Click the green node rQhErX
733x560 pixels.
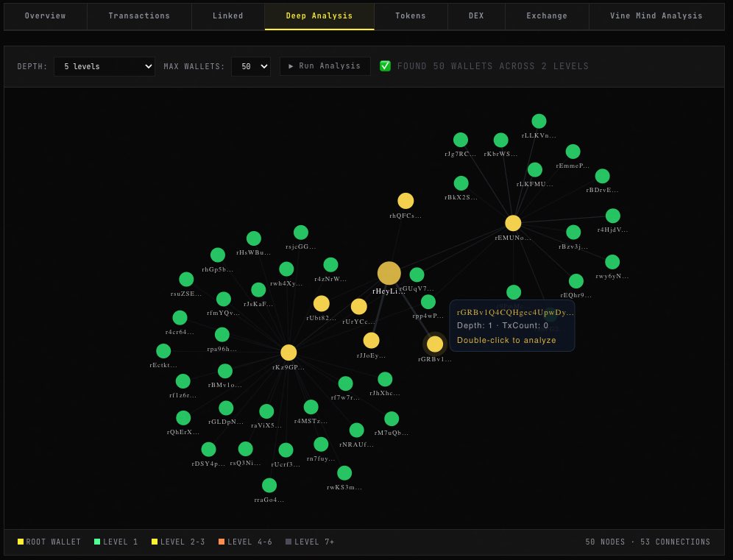point(183,418)
